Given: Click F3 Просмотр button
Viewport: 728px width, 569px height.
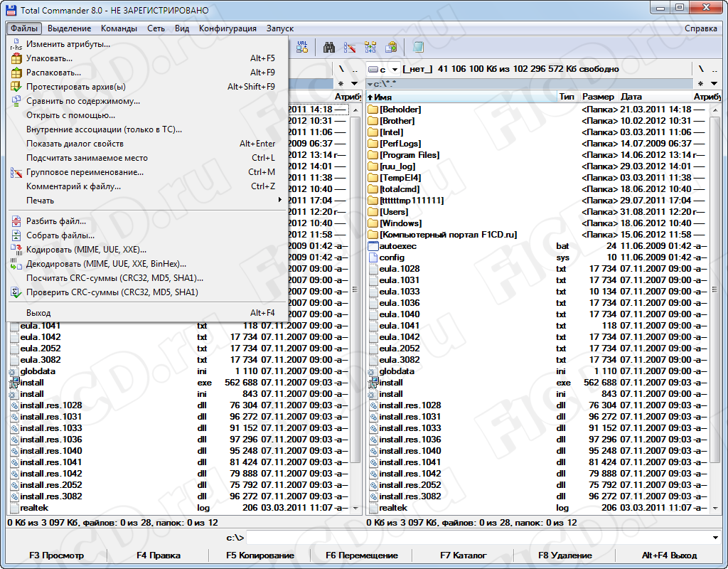Looking at the screenshot, I should pos(57,555).
